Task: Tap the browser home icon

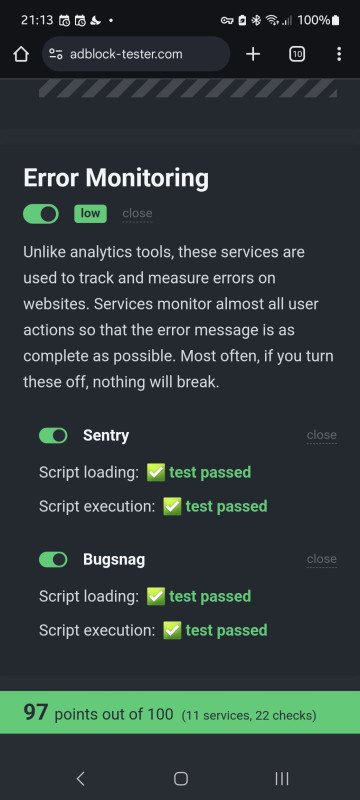Action: tap(21, 54)
